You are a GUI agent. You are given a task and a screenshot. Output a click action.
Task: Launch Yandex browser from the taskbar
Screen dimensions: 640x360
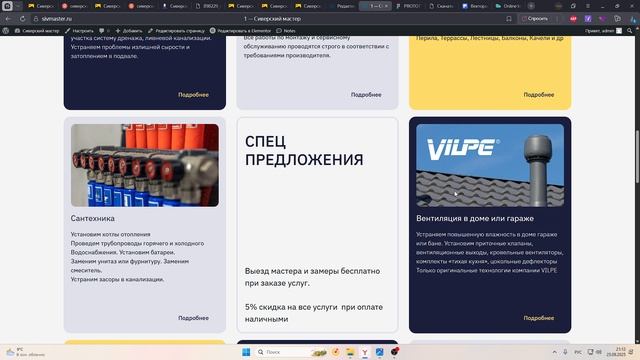[364, 352]
